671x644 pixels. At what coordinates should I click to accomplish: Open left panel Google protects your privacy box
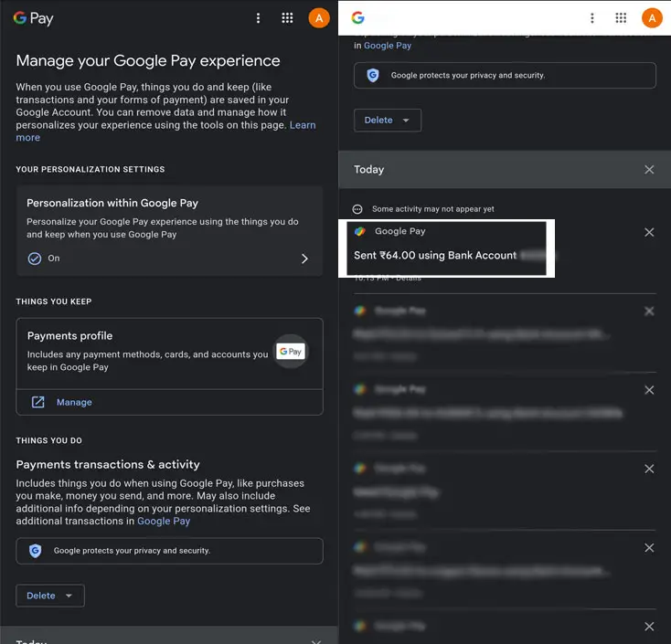(x=169, y=551)
